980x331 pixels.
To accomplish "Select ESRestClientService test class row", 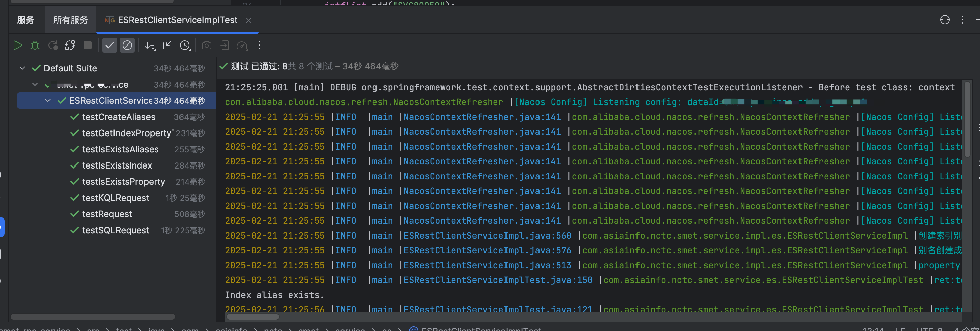I will coord(116,100).
